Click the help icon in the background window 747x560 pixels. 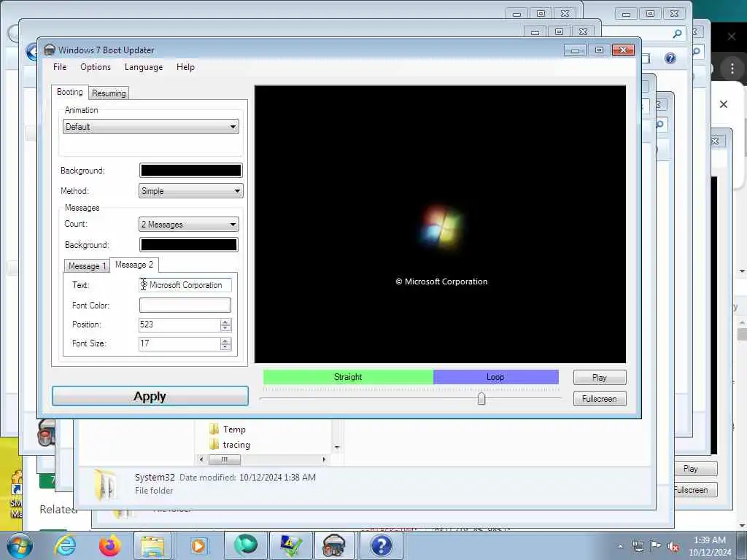(670, 58)
